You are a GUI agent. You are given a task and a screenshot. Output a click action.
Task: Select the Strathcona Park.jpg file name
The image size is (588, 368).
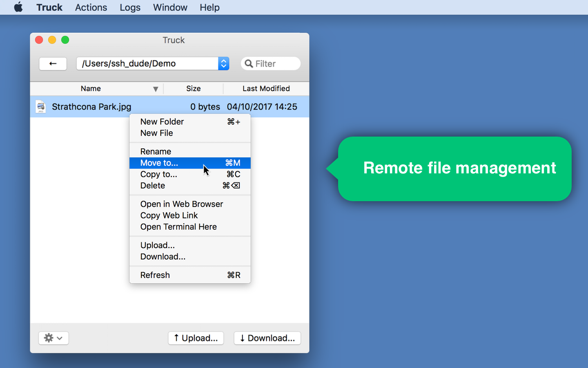pos(91,107)
